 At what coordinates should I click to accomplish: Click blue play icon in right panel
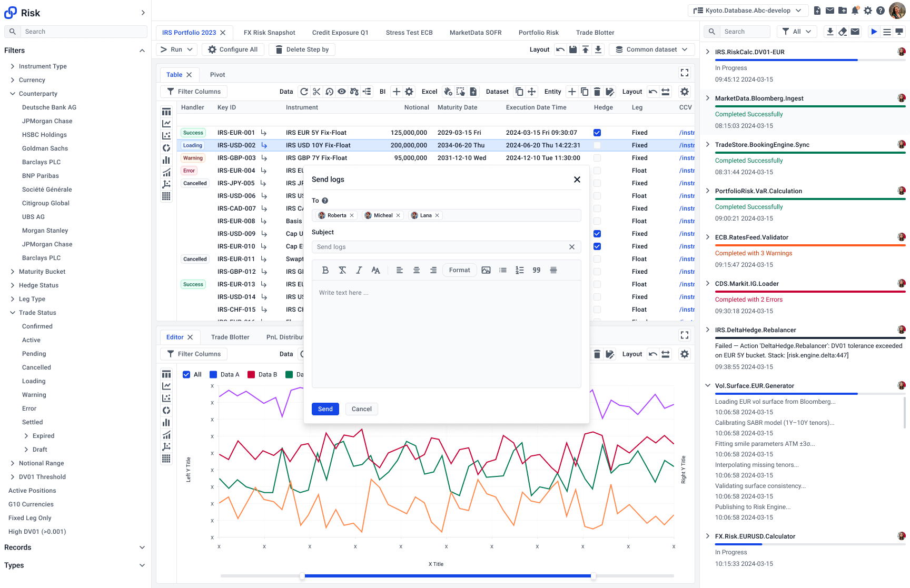click(874, 32)
